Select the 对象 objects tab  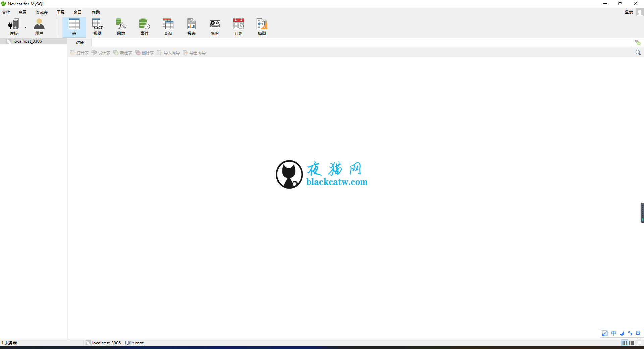point(80,43)
